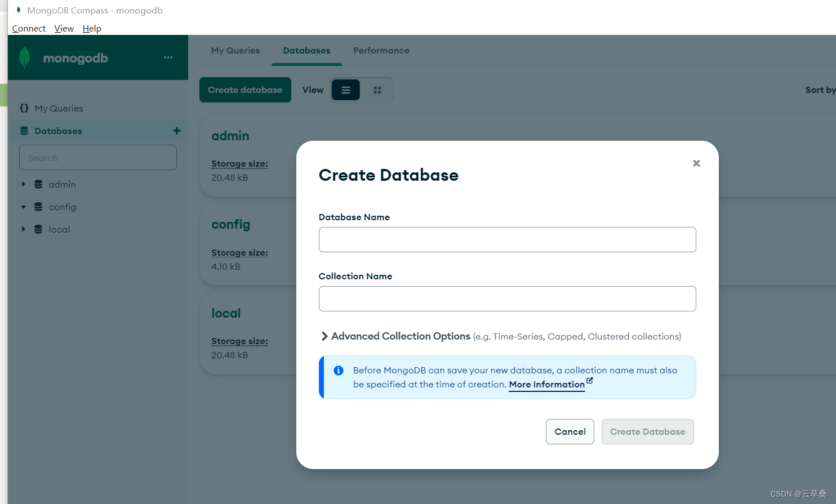Click the database stack icon next to admin

(x=37, y=184)
